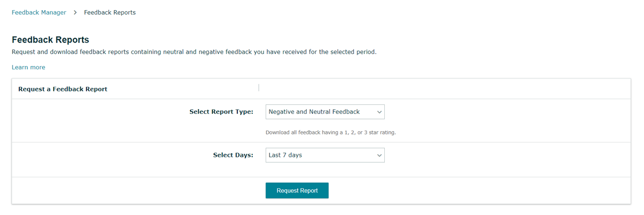Click the vertical divider in panel header
Image resolution: width=644 pixels, height=215 pixels.
pos(259,88)
